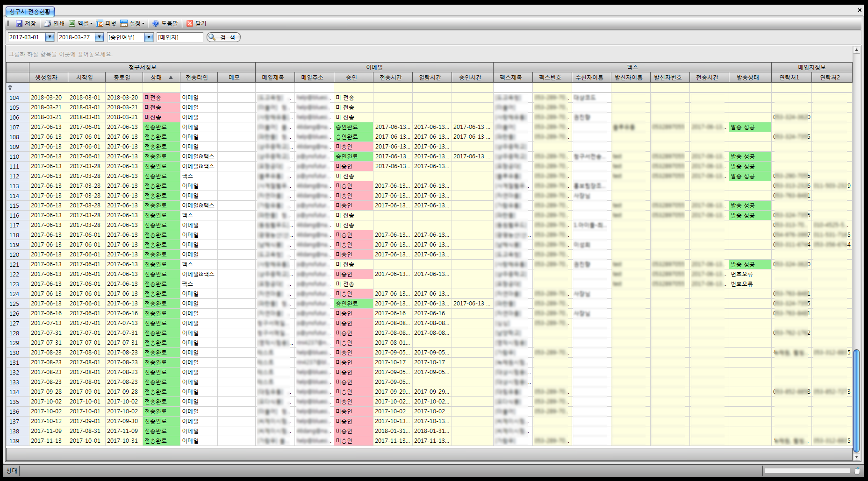Click the 검색 (Search) button
This screenshot has height=481, width=868.
223,37
